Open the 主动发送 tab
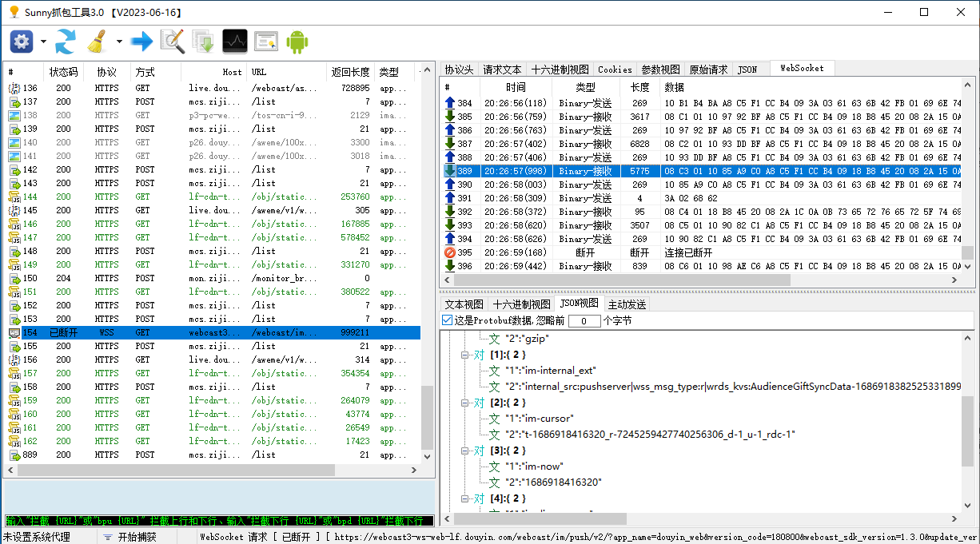980x544 pixels. pos(627,304)
